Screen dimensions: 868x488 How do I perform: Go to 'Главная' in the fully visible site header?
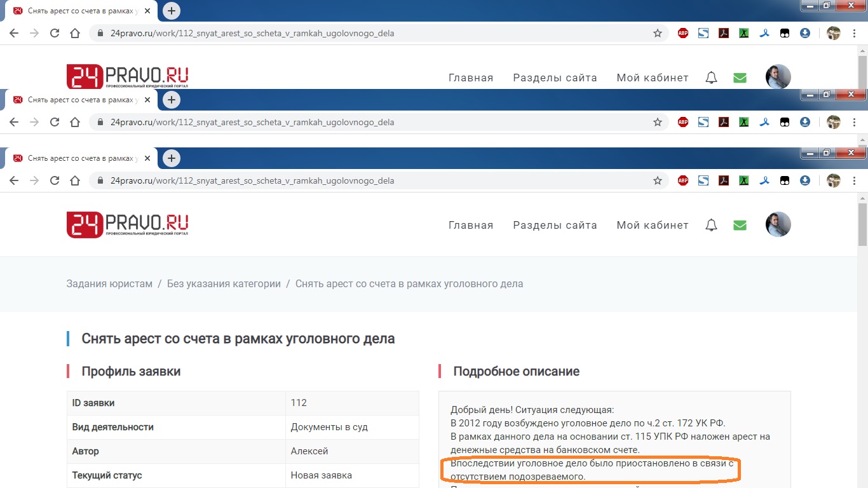pyautogui.click(x=471, y=225)
